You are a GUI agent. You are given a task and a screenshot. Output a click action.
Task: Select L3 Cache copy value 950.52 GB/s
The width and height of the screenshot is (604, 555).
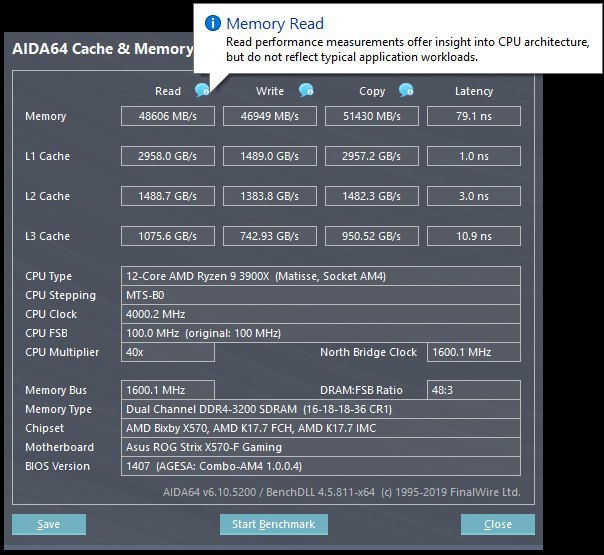point(372,236)
